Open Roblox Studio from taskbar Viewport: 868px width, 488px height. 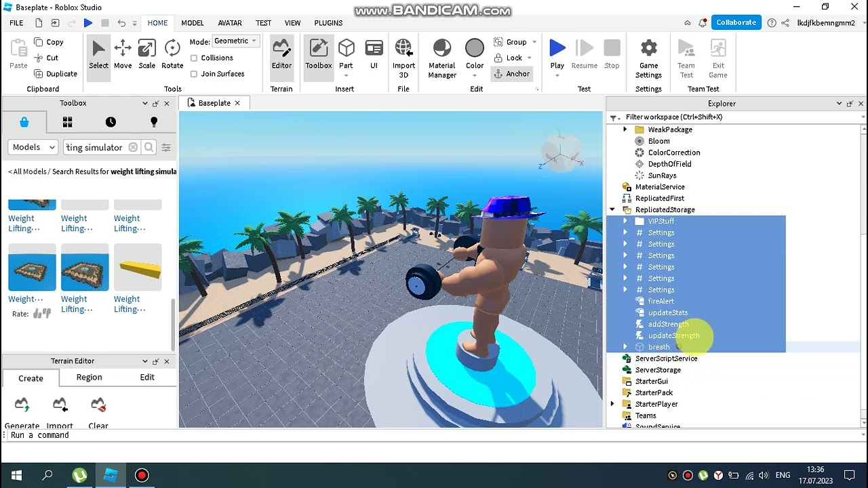click(x=111, y=475)
